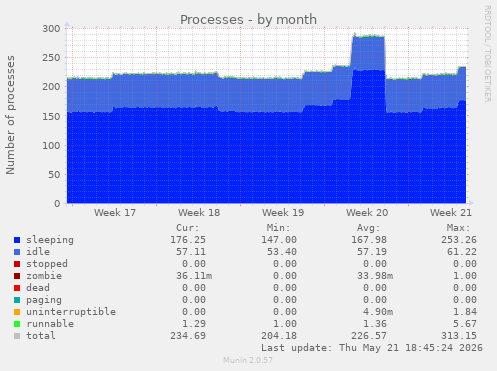Click the dead legend color swatch

(x=17, y=288)
